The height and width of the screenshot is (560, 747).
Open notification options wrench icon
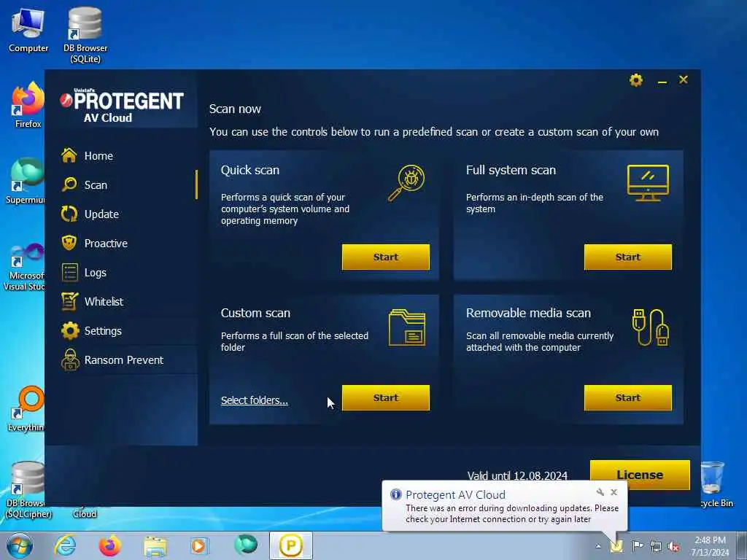(600, 492)
